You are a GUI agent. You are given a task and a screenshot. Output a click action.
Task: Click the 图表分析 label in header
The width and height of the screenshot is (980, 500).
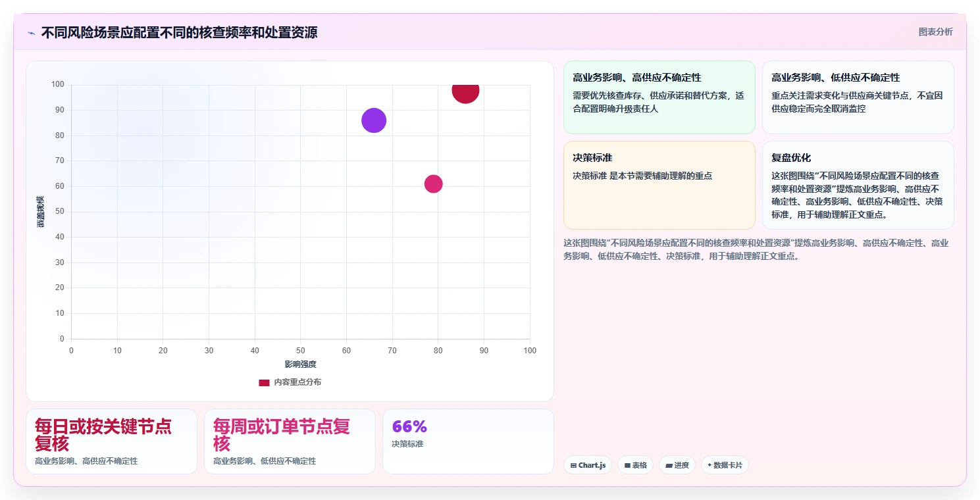click(935, 32)
